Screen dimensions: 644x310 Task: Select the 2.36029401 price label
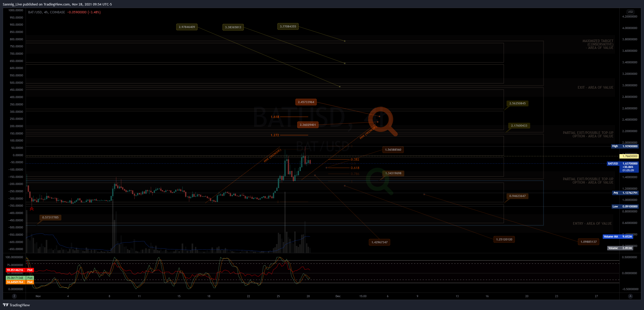pos(308,125)
